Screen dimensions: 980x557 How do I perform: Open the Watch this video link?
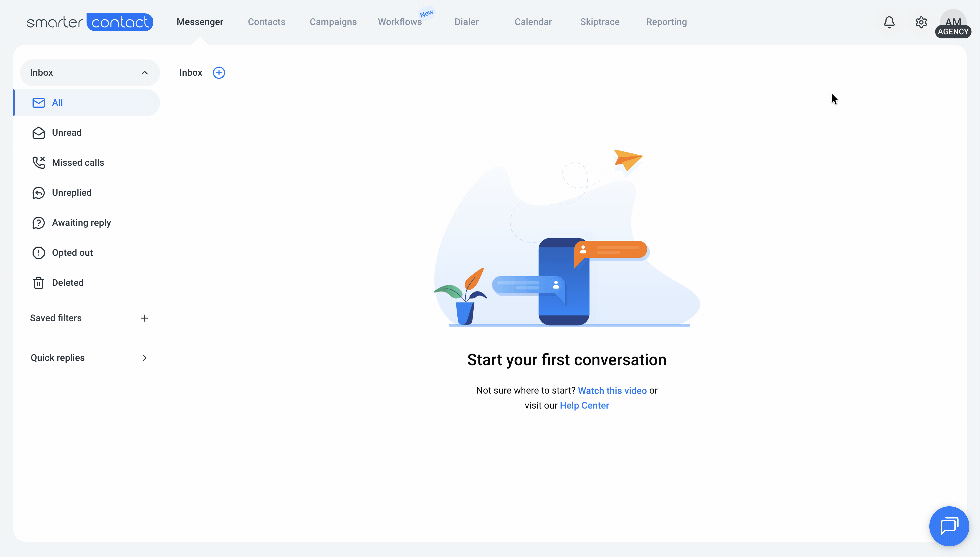(612, 391)
